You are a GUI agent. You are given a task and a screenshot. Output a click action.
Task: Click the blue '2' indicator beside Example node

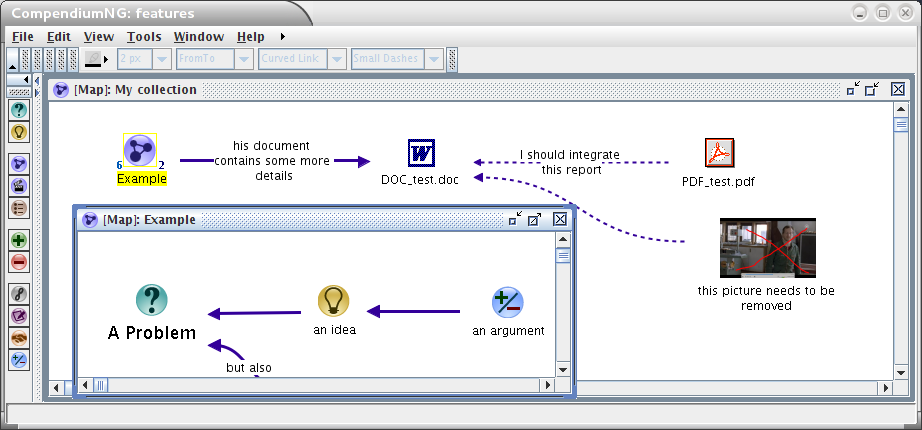point(161,165)
